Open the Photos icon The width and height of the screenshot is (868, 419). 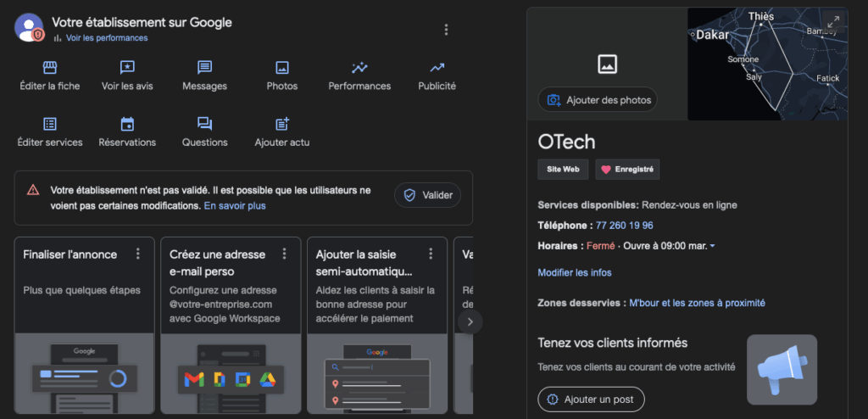tap(282, 68)
